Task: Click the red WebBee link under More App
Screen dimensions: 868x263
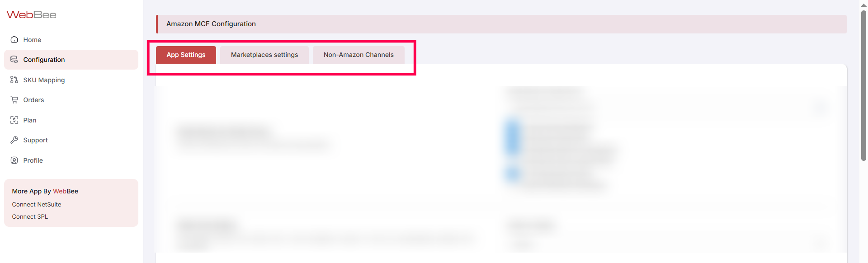Action: point(66,191)
